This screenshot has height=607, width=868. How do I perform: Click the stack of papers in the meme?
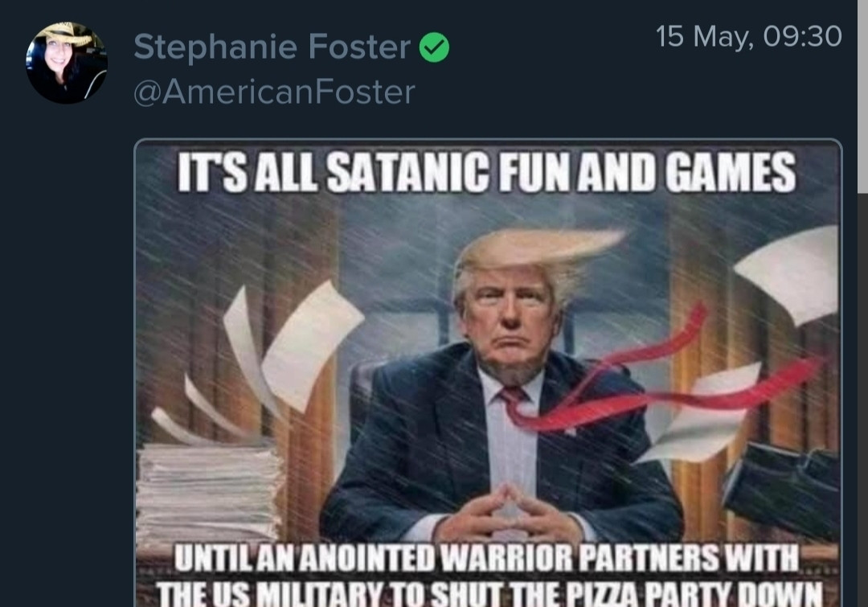(209, 492)
